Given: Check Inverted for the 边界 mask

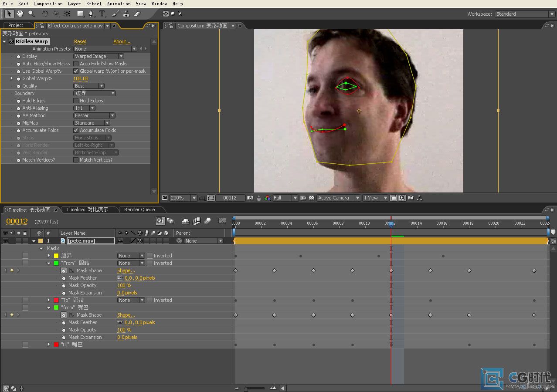Looking at the screenshot, I should [x=150, y=256].
